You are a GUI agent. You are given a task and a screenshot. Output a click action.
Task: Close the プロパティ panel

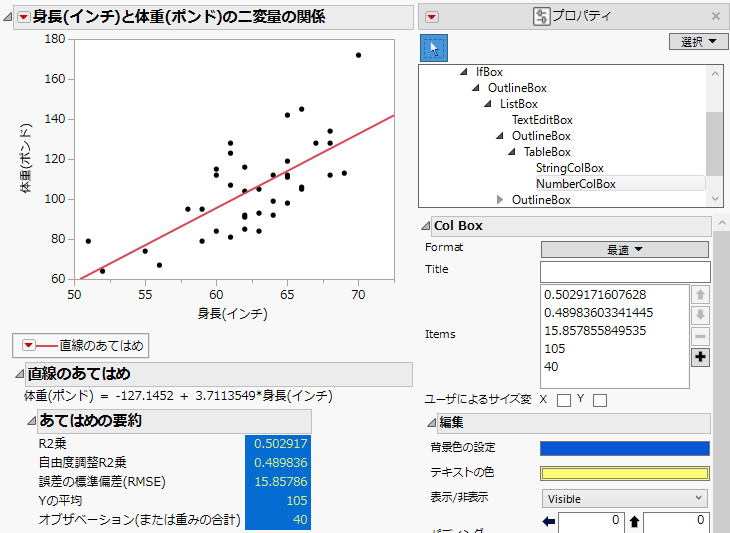[716, 16]
